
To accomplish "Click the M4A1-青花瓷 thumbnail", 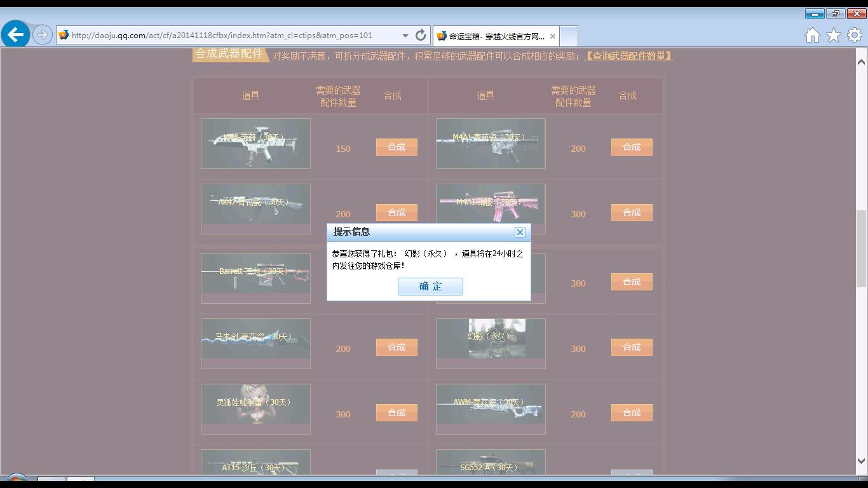I will click(491, 144).
